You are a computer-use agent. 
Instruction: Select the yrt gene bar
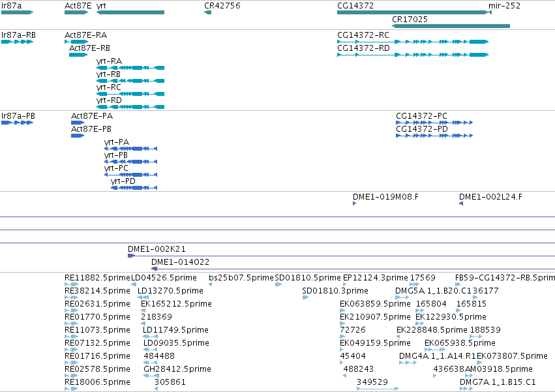tap(130, 12)
